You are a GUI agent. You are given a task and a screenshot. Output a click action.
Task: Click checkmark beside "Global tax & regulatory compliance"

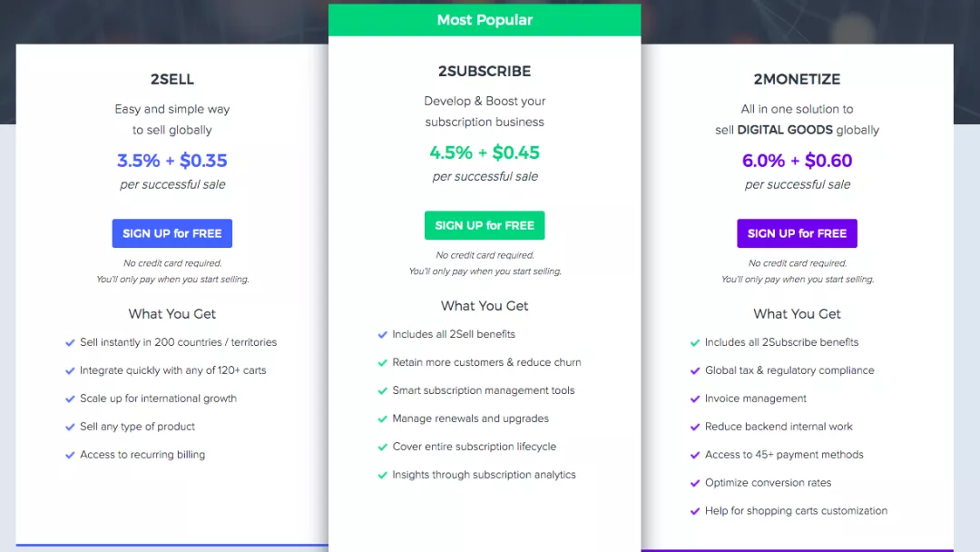tap(695, 371)
